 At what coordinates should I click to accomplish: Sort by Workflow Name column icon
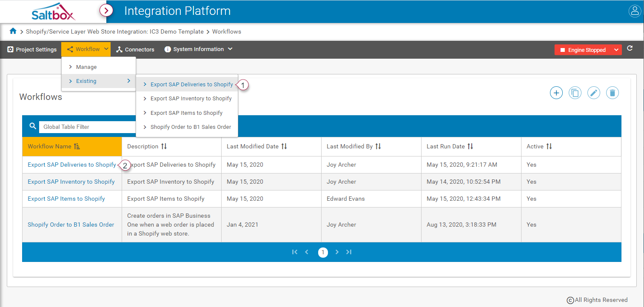[77, 146]
